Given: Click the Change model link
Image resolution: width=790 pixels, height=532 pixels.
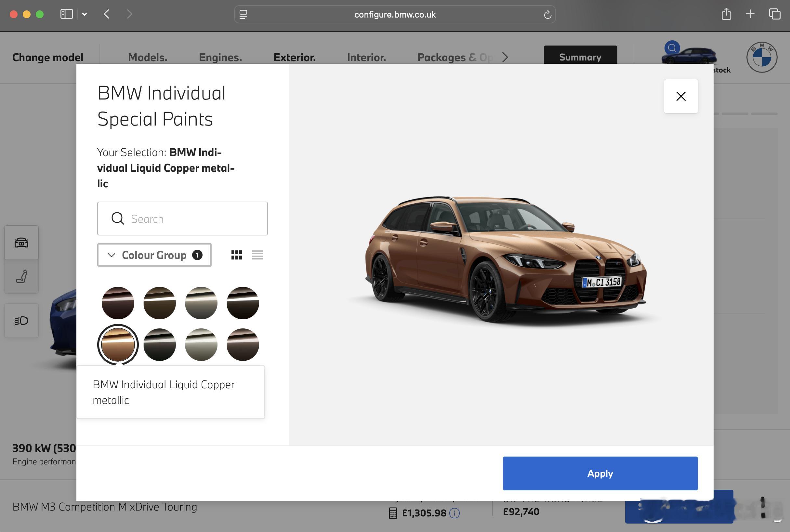Looking at the screenshot, I should click(x=48, y=57).
